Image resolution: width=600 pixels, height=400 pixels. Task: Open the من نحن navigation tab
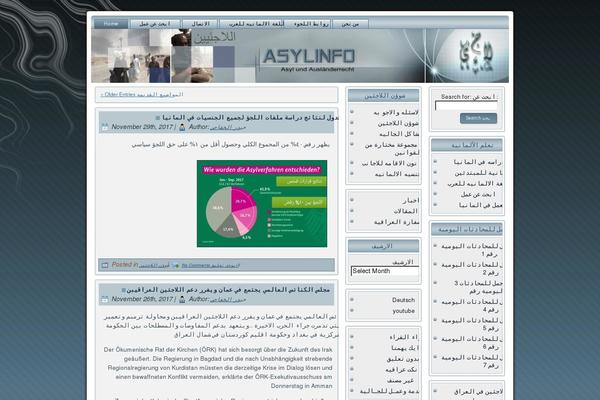pos(351,24)
